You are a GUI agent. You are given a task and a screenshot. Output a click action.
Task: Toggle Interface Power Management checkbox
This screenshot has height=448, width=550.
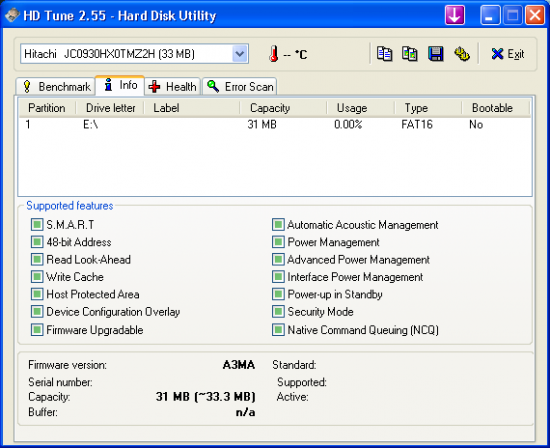click(x=278, y=277)
